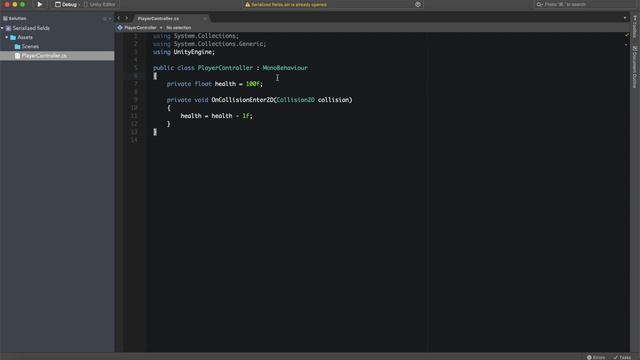Click the yellow warning icon in status area
The height and width of the screenshot is (360, 640).
click(x=247, y=4)
